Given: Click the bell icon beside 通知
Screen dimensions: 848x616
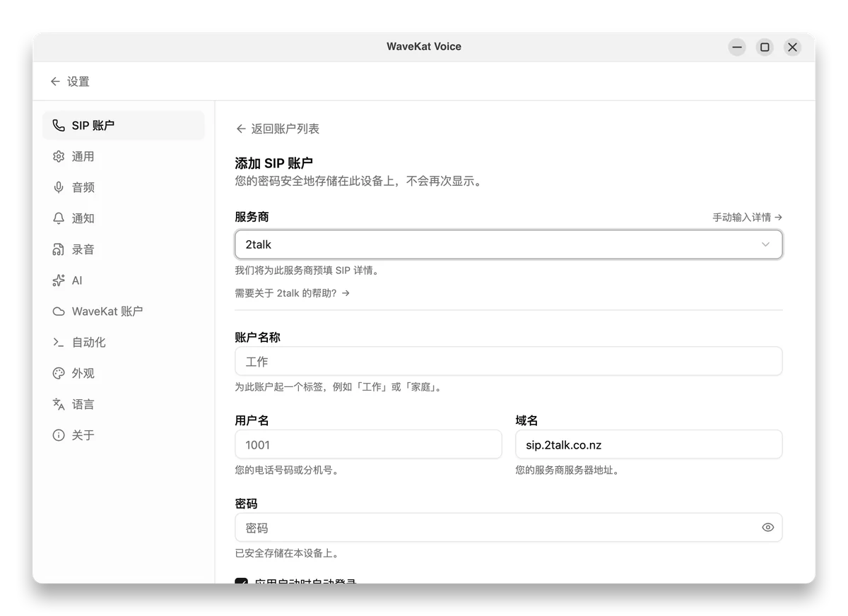Looking at the screenshot, I should [59, 219].
